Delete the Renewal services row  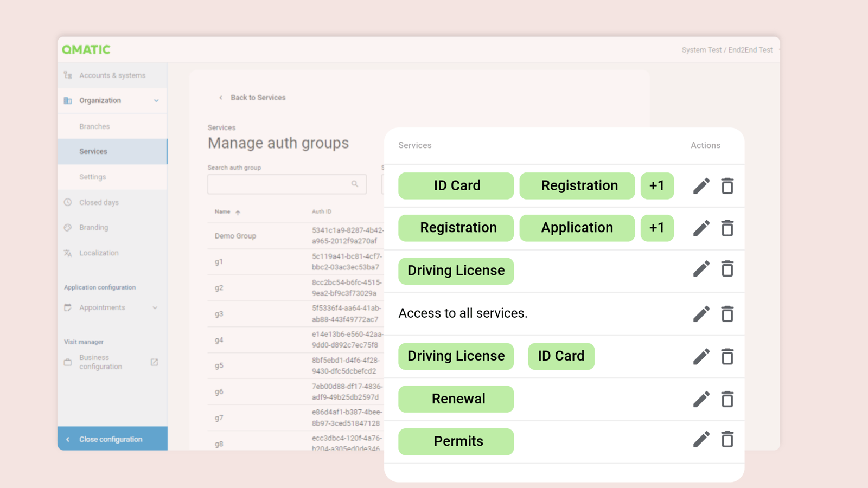[727, 400]
